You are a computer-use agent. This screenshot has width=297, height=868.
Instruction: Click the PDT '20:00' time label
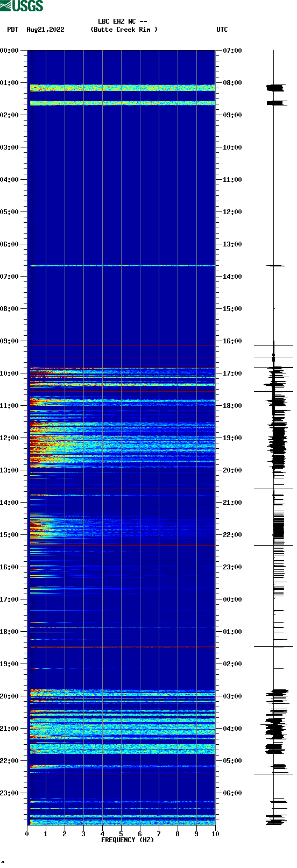[10, 696]
